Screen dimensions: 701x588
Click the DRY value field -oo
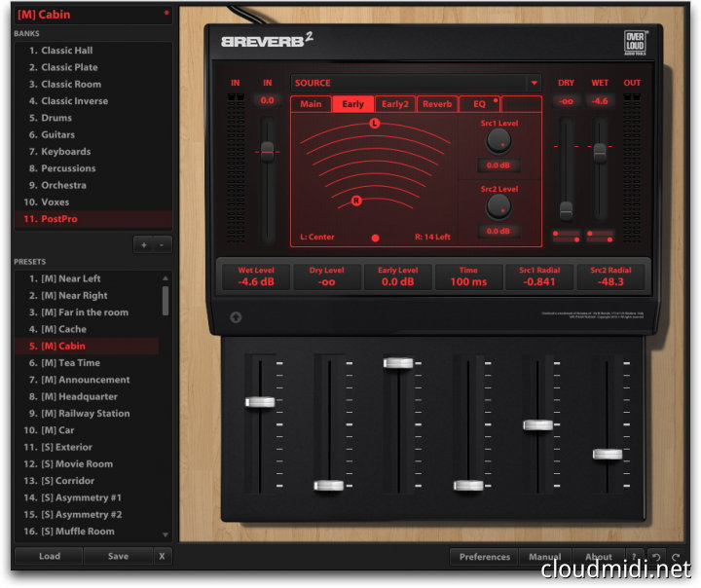[x=566, y=101]
